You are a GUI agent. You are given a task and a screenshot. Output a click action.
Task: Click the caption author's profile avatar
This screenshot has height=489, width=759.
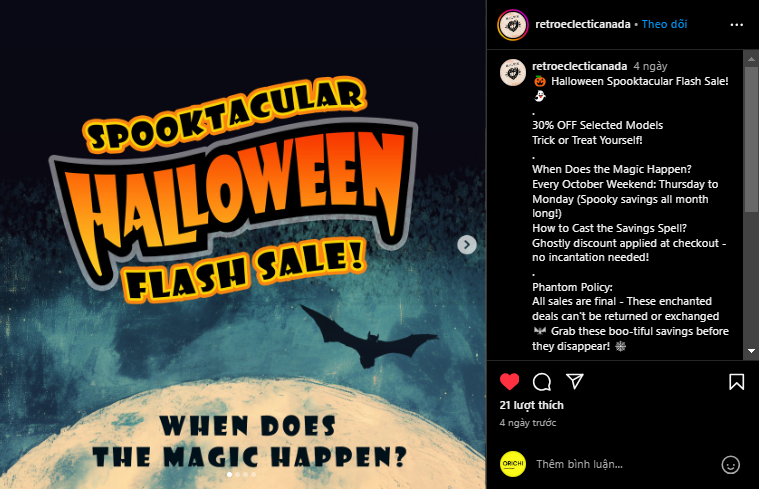click(x=513, y=73)
